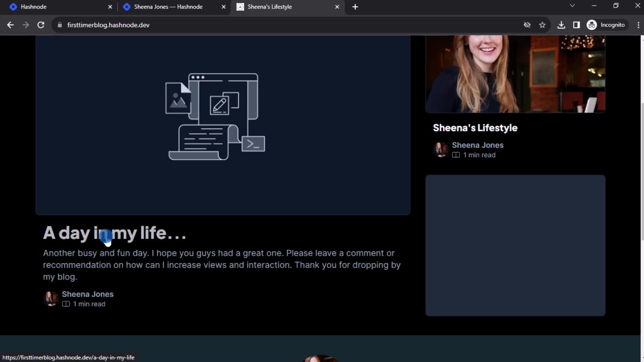
Task: Open the blank dark post card in sidebar
Action: pyautogui.click(x=515, y=245)
